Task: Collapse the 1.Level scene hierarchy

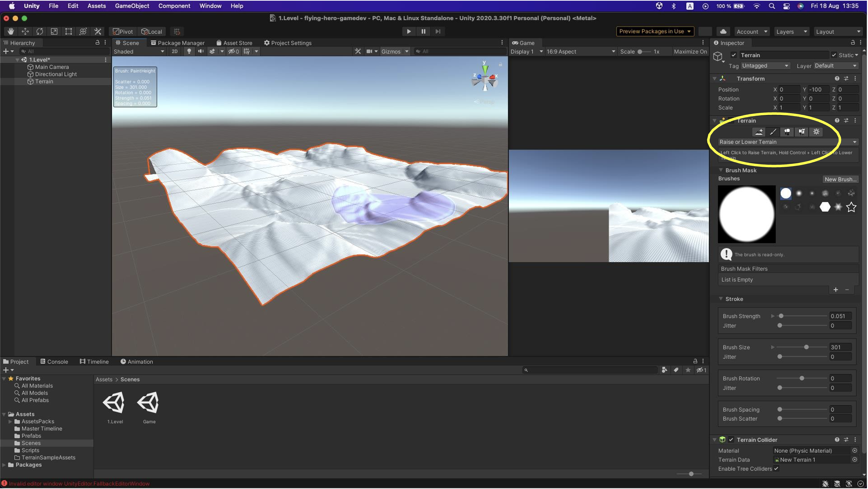Action: point(17,60)
